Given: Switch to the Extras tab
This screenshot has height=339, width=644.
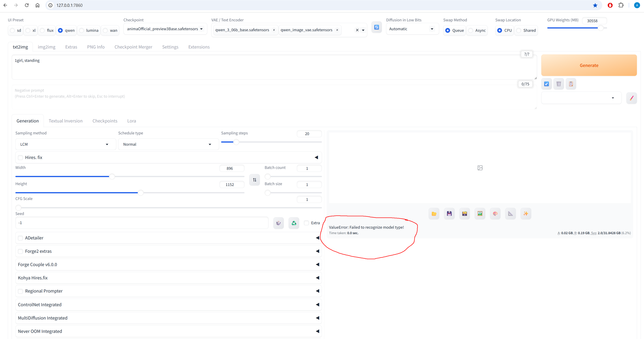Looking at the screenshot, I should pyautogui.click(x=71, y=47).
